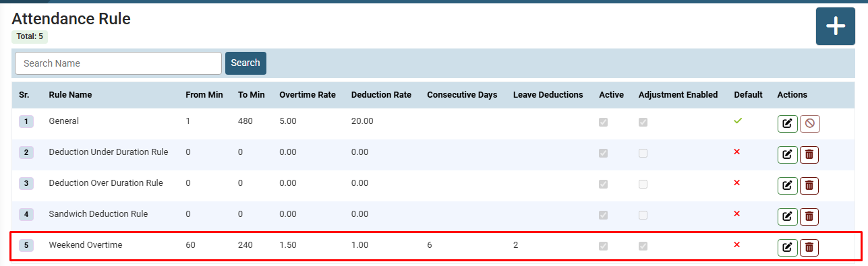The image size is (868, 266).
Task: Toggle Adjustment Enabled for Deduction Over Duration Rule
Action: point(643,185)
